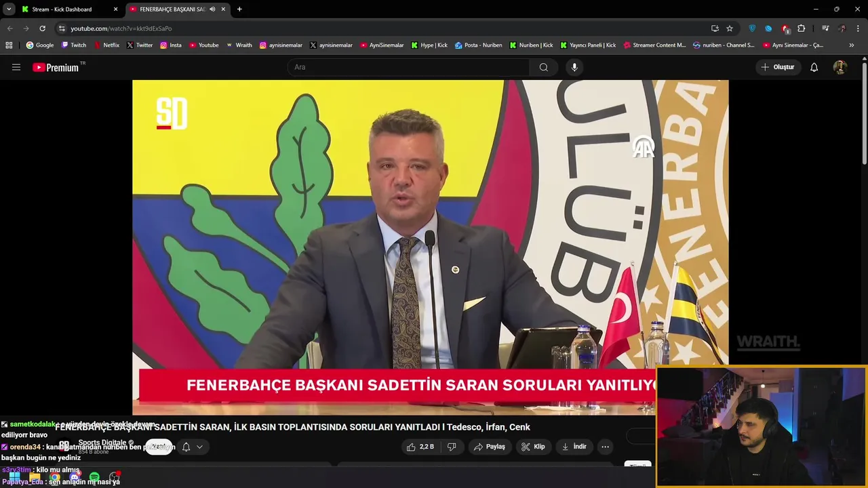Image resolution: width=868 pixels, height=488 pixels.
Task: Go to the YouTube Premium home logo
Action: [56, 67]
